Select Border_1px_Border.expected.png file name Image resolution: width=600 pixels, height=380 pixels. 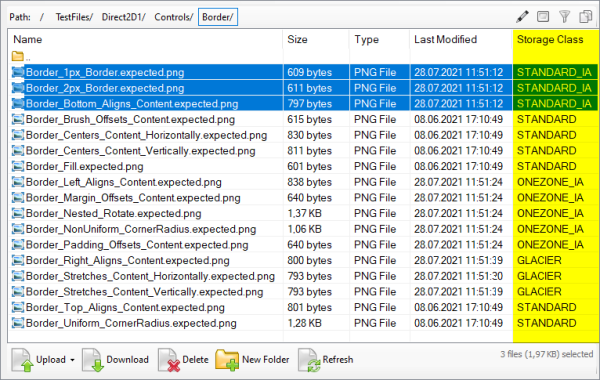point(105,72)
